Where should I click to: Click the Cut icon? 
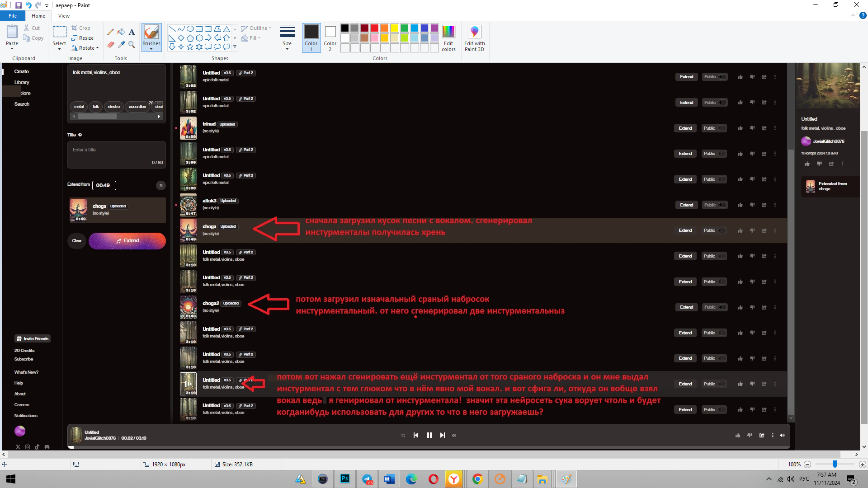click(x=27, y=28)
